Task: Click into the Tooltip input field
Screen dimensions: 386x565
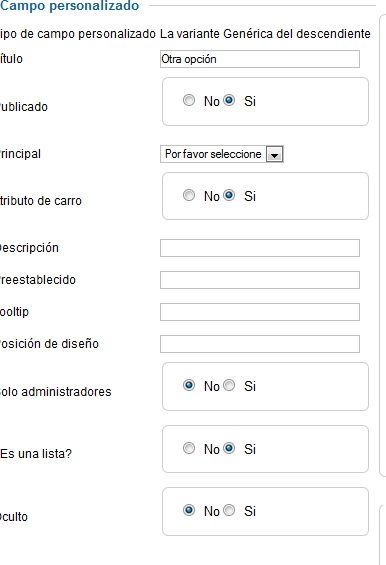Action: click(260, 312)
